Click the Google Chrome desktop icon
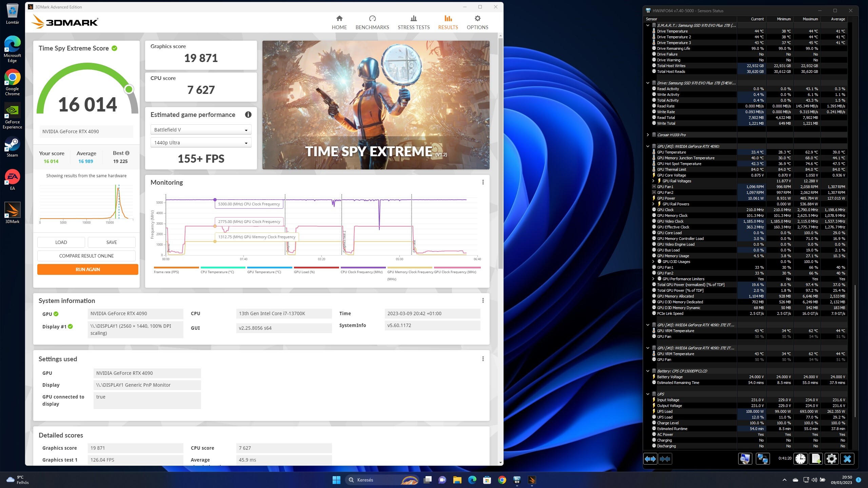Screen dimensions: 868x488 [x=13, y=83]
